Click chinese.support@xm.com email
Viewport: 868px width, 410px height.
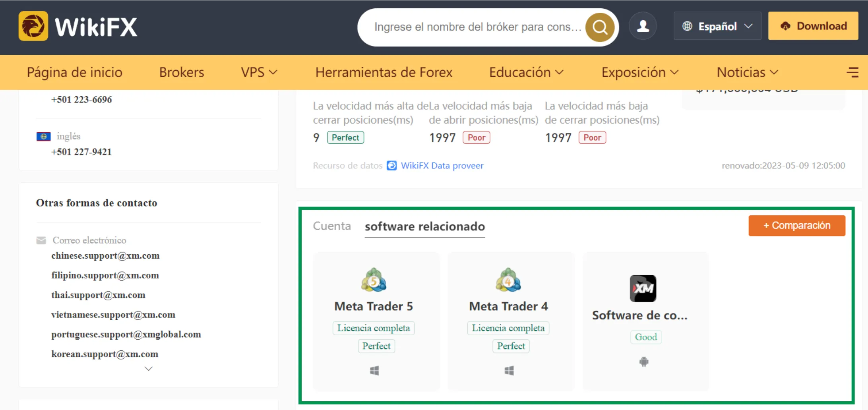[105, 255]
